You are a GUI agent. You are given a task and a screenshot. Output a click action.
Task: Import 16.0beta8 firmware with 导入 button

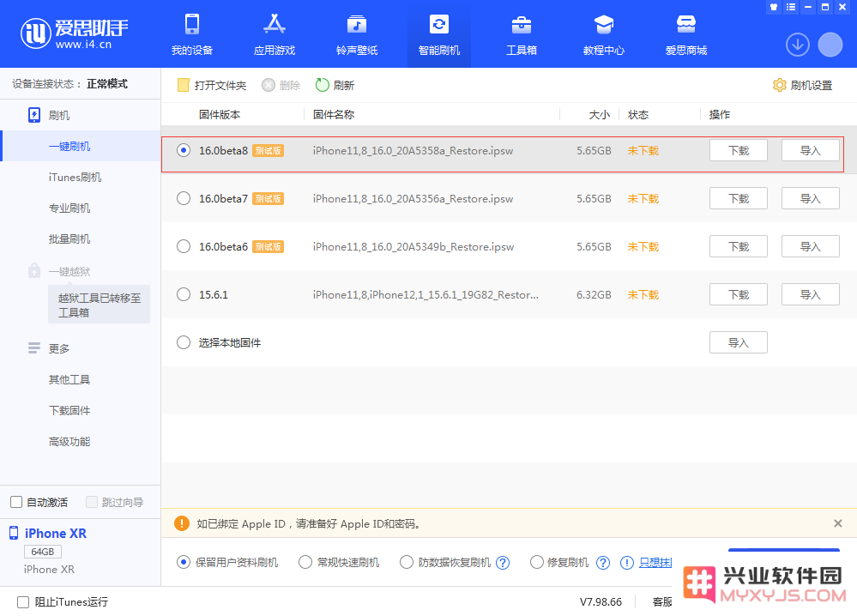811,150
